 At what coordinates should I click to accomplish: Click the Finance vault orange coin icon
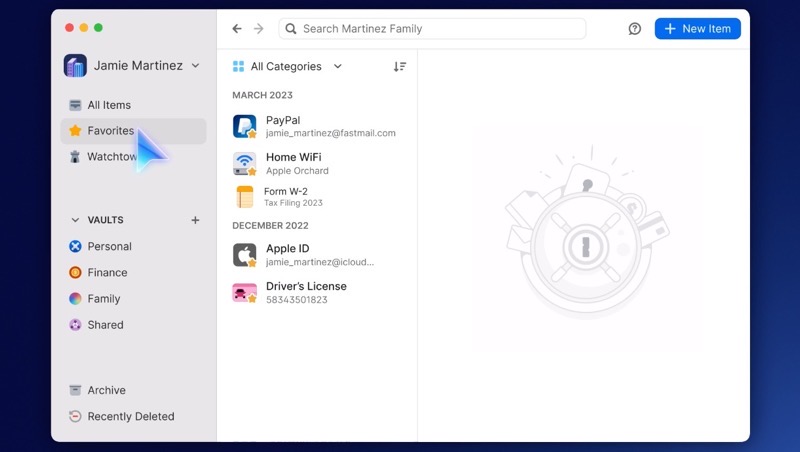pyautogui.click(x=75, y=272)
